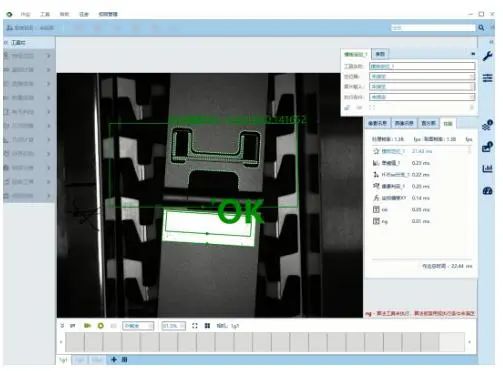The height and width of the screenshot is (371, 503).
Task: Select the lightest last thumbnail in strip
Action: [452, 342]
